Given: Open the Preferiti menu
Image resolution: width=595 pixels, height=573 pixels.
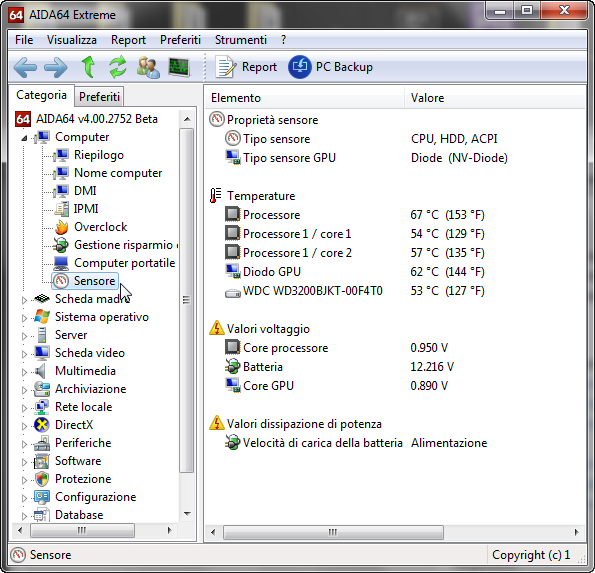Looking at the screenshot, I should click(180, 40).
